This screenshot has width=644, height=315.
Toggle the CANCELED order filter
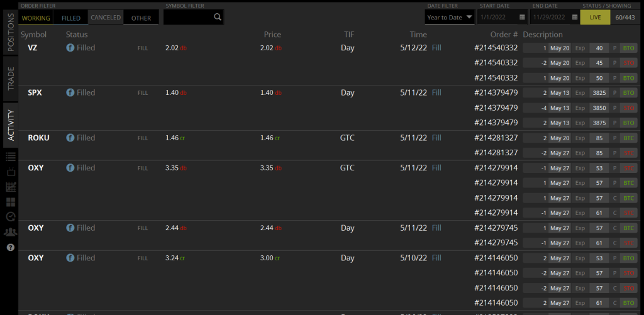coord(106,18)
